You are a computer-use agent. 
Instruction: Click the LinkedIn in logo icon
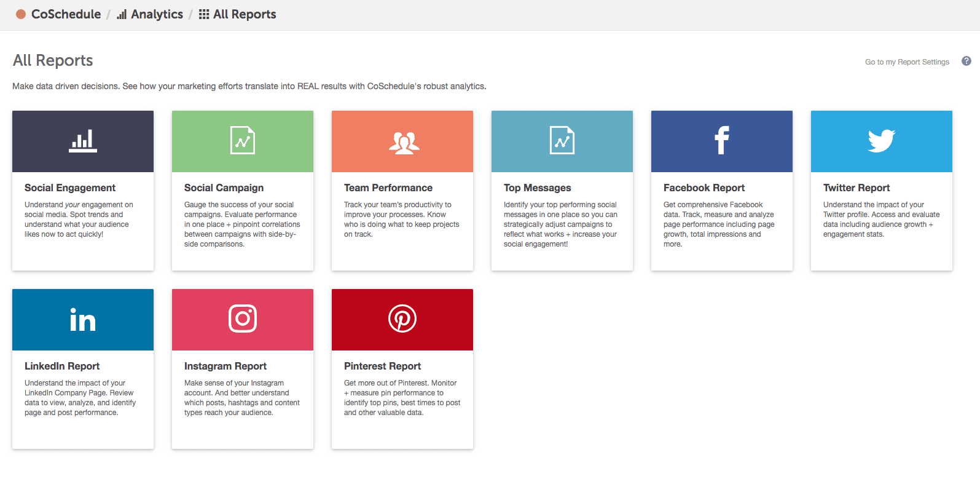point(83,320)
